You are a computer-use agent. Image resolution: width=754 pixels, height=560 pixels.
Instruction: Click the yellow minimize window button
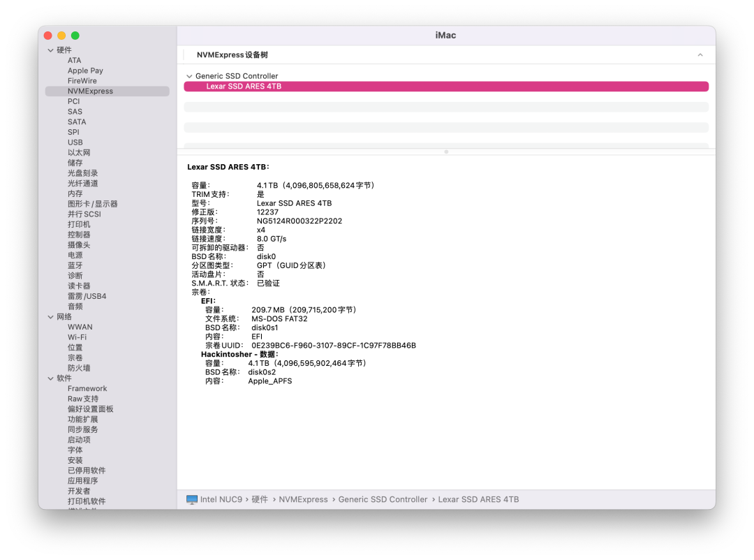point(61,36)
